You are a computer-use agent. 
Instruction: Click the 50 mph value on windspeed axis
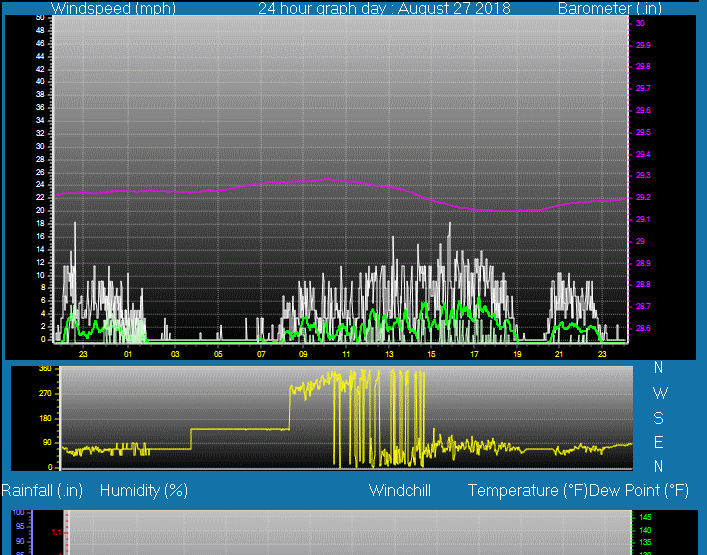pyautogui.click(x=40, y=18)
